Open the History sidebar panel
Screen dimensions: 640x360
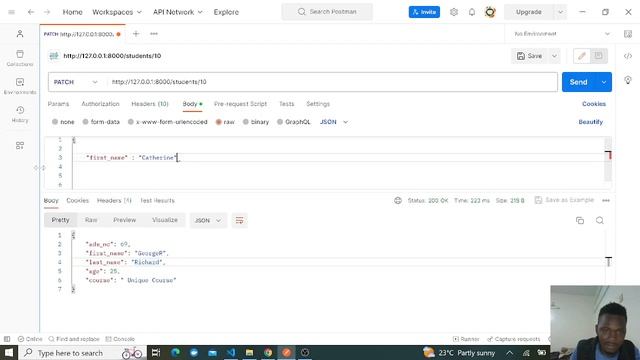(20, 114)
